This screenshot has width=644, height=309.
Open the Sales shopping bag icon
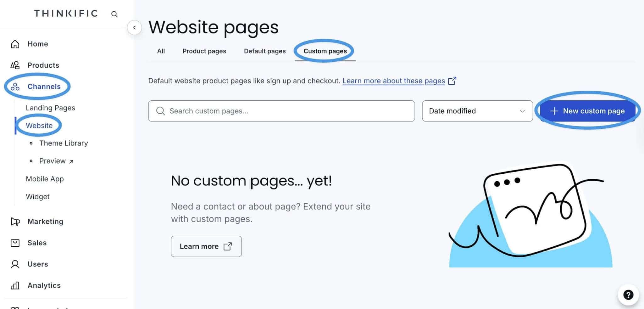[15, 243]
